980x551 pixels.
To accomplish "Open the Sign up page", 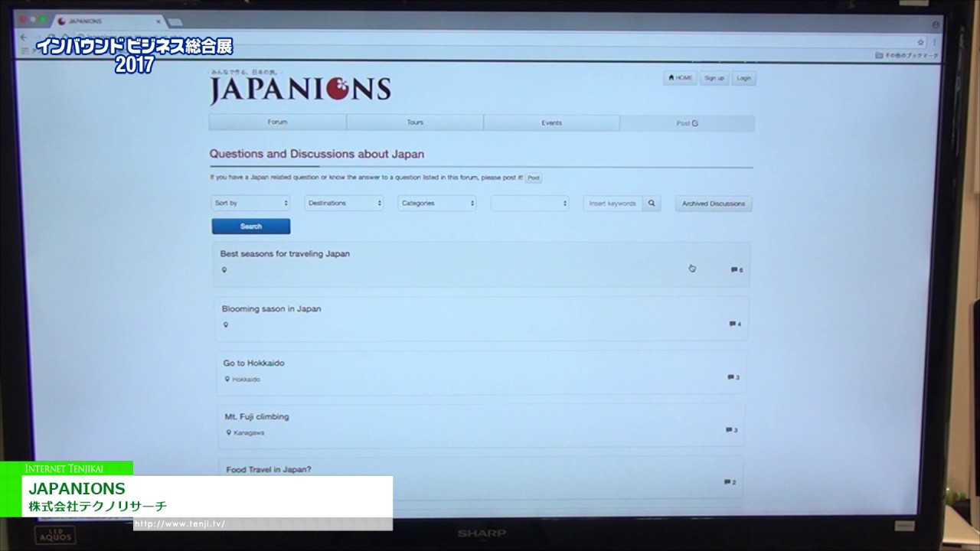I will [714, 78].
